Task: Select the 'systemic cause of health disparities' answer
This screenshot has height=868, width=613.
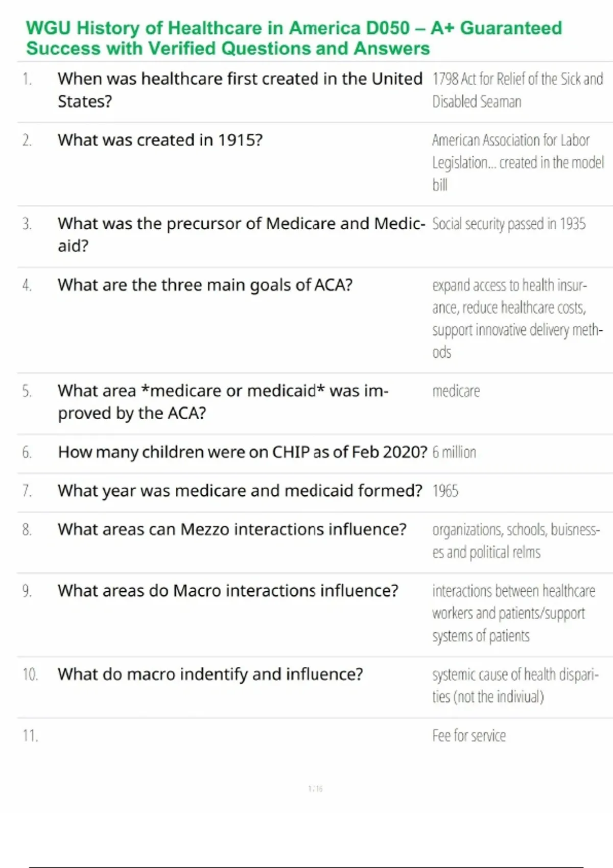Action: pyautogui.click(x=515, y=685)
